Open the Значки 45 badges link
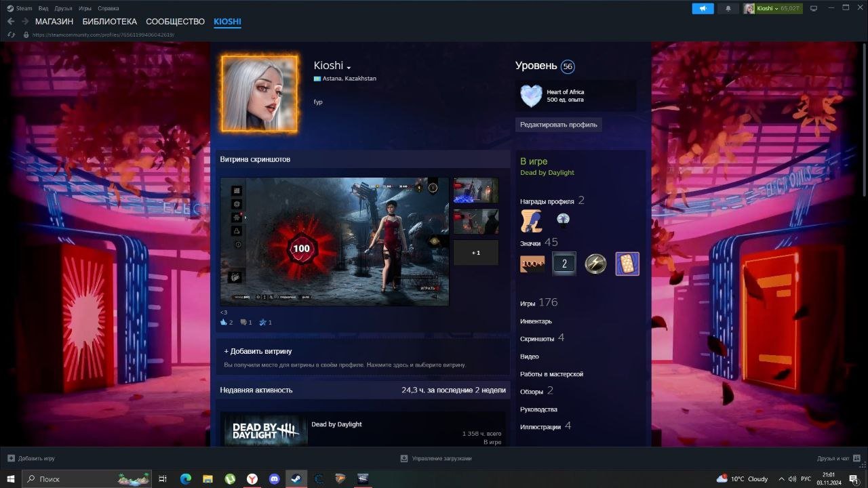This screenshot has width=868, height=488. [539, 243]
